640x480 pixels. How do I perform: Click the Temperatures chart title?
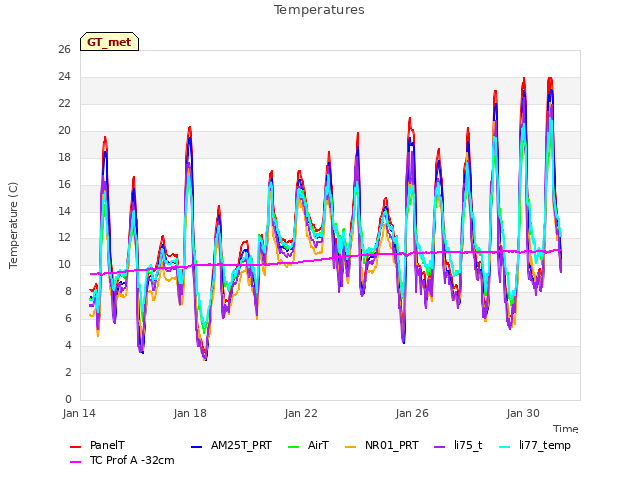pyautogui.click(x=319, y=10)
